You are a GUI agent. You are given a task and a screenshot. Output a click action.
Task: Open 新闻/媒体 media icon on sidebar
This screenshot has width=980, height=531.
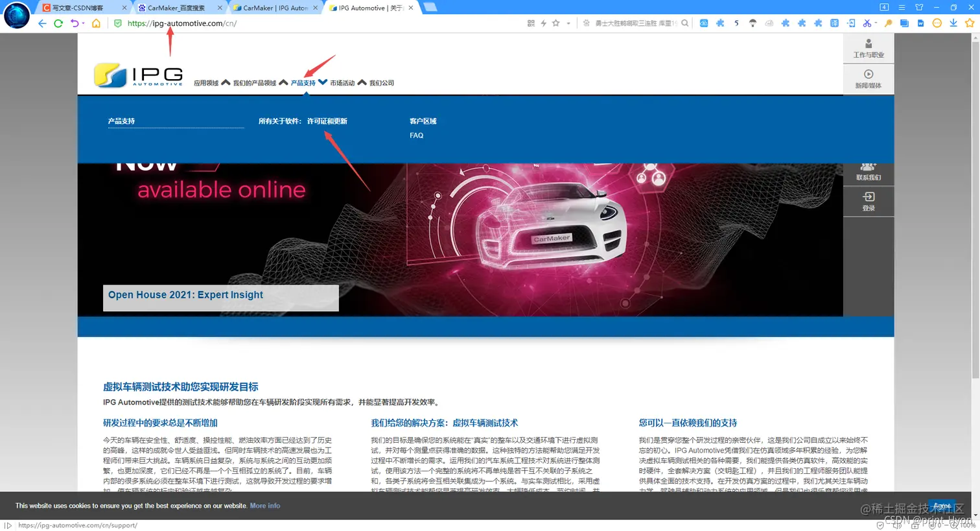click(868, 78)
